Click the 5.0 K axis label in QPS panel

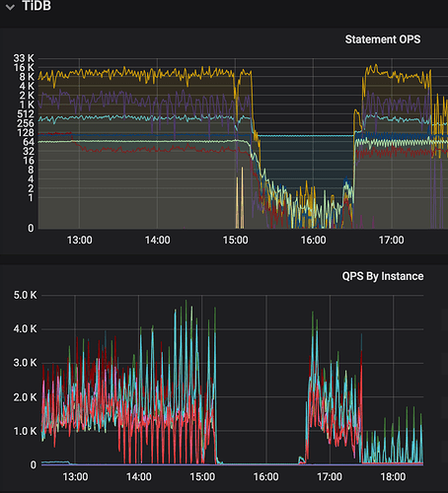click(x=25, y=295)
